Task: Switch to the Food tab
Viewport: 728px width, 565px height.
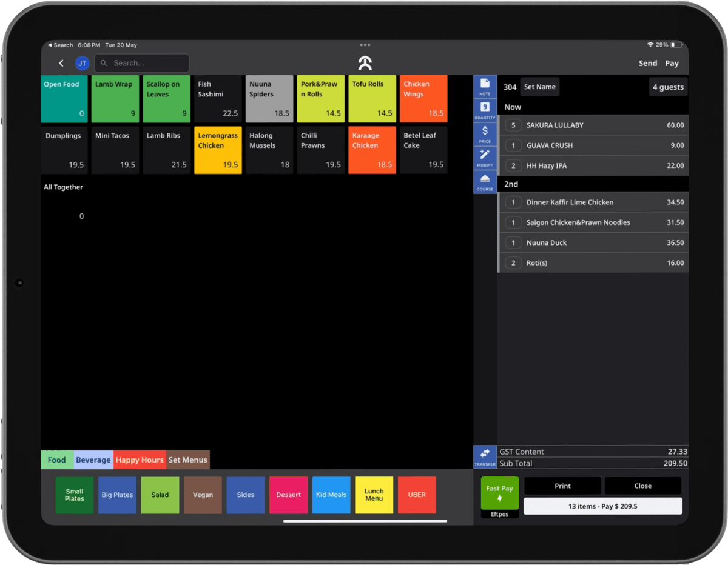Action: tap(57, 460)
